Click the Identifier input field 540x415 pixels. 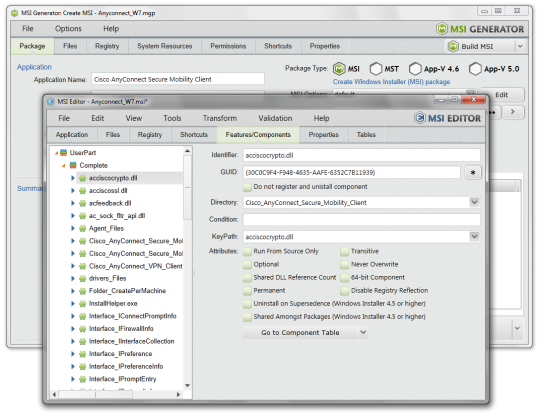click(x=361, y=155)
